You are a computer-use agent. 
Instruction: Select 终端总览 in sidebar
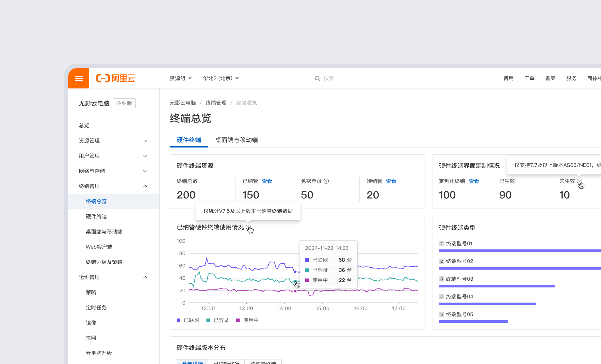coord(114,201)
